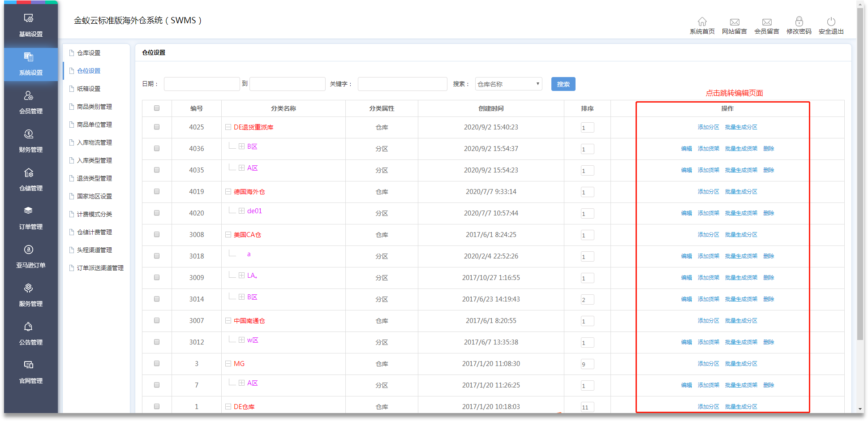Open the 系统首页 home icon
868x422 pixels.
click(702, 22)
